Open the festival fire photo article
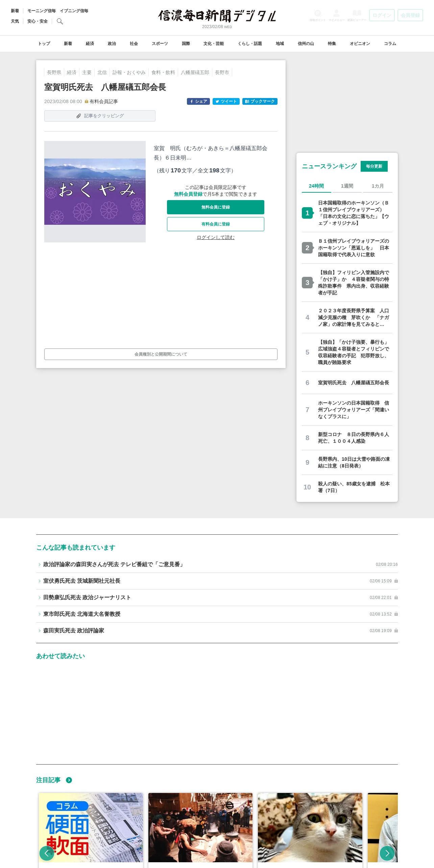 coord(200,827)
